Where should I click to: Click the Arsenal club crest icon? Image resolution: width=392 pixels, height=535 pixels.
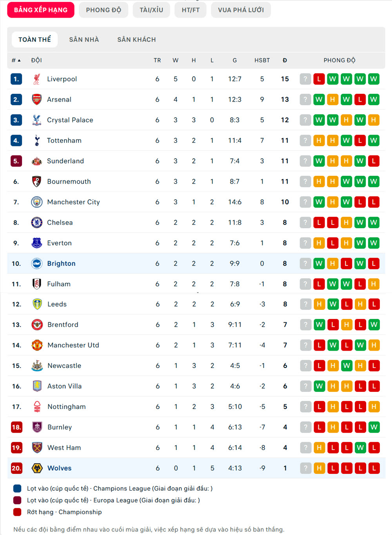point(36,100)
